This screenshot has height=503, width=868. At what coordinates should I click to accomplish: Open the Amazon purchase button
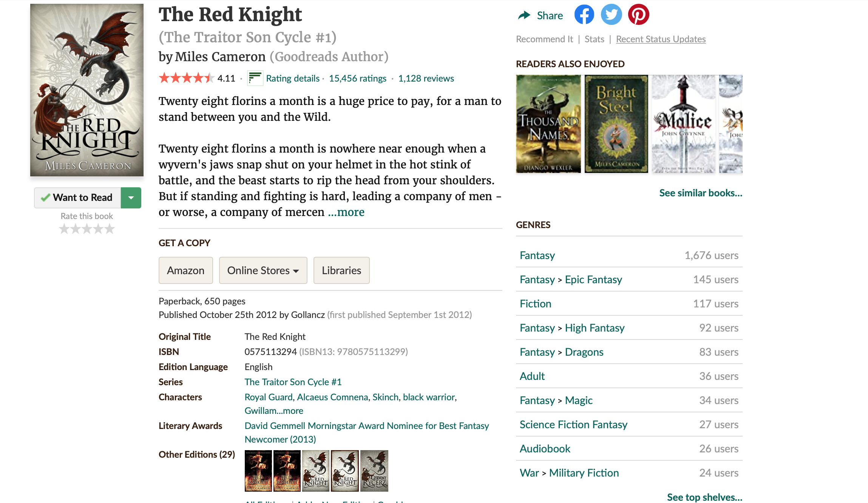coord(185,270)
